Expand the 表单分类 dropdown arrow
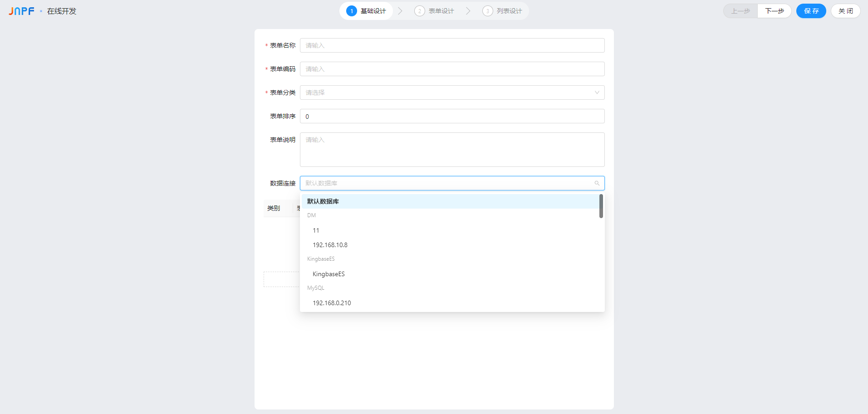Screen dimensions: 868x414 (x=597, y=93)
